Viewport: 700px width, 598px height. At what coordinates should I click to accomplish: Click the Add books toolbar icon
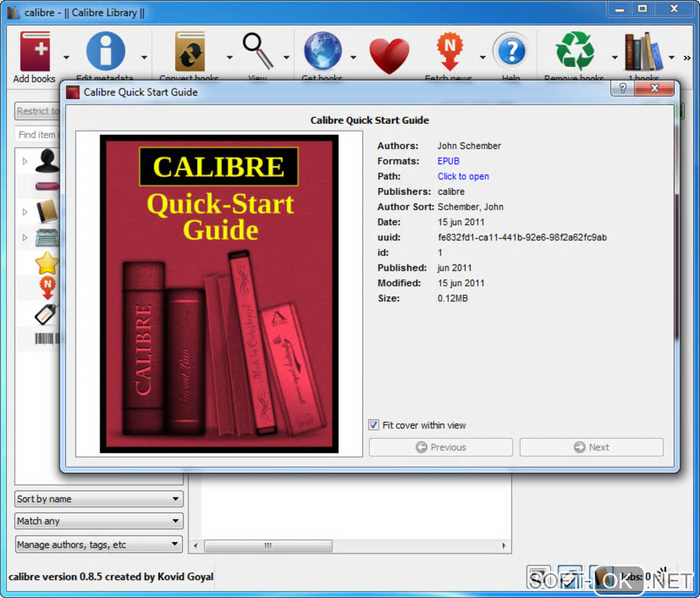(35, 51)
